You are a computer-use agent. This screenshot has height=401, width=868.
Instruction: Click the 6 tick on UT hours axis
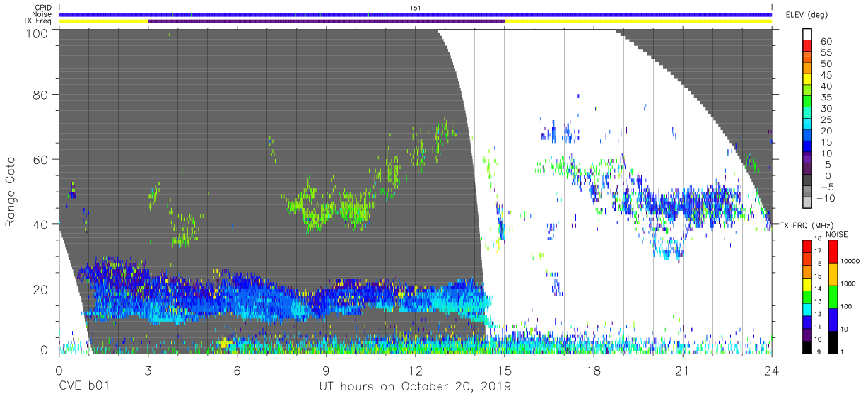coord(237,371)
